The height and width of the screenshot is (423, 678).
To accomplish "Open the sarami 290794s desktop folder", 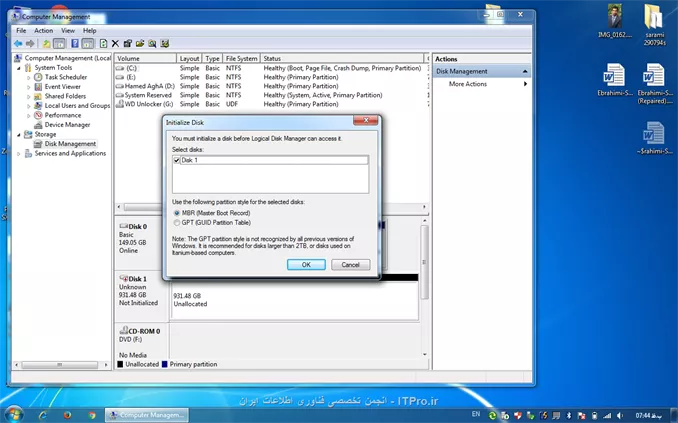I will coord(654,25).
